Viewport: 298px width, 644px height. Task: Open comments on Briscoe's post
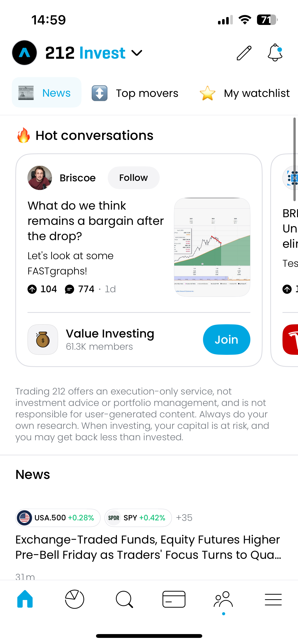(70, 289)
